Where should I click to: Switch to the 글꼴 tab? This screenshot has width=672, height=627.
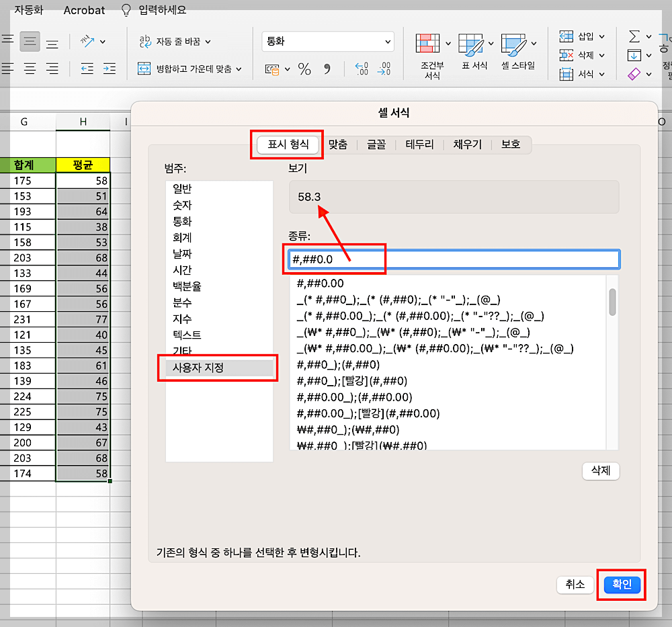point(374,144)
